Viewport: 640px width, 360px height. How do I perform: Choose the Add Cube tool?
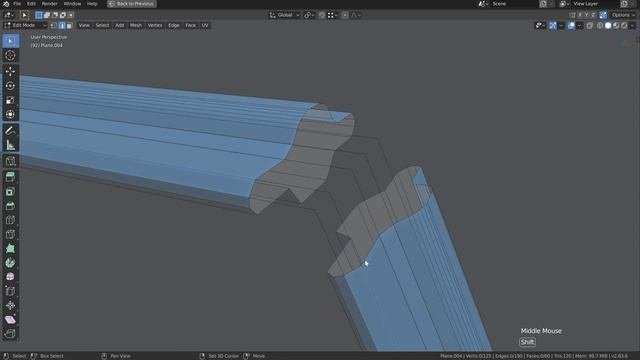coord(10,161)
